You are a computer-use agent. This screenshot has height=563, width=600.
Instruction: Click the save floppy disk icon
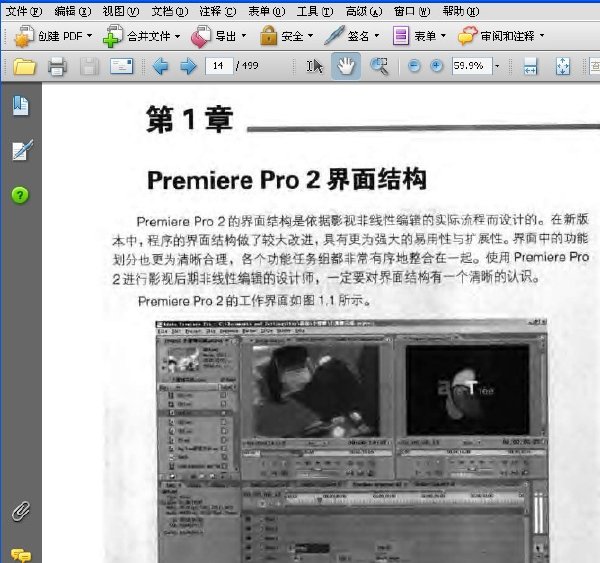(x=90, y=66)
